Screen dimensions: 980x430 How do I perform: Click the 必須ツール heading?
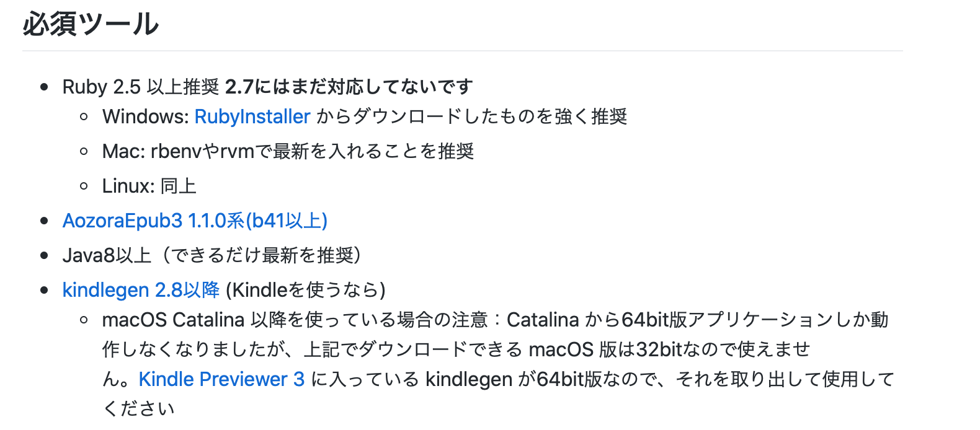coord(91,24)
